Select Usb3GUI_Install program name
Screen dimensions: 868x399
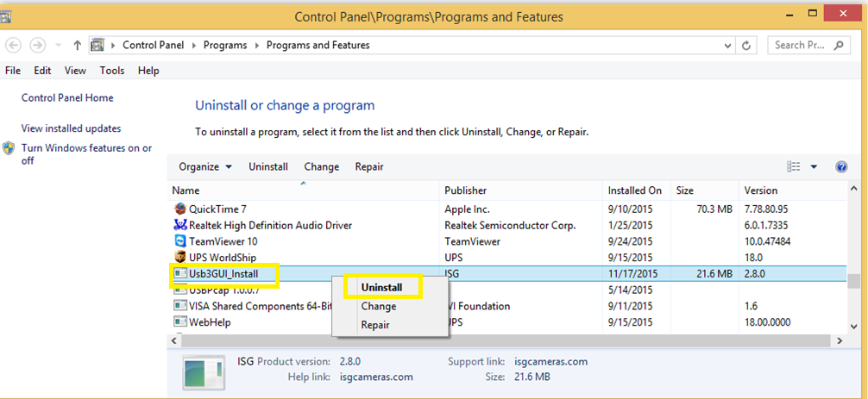[223, 273]
